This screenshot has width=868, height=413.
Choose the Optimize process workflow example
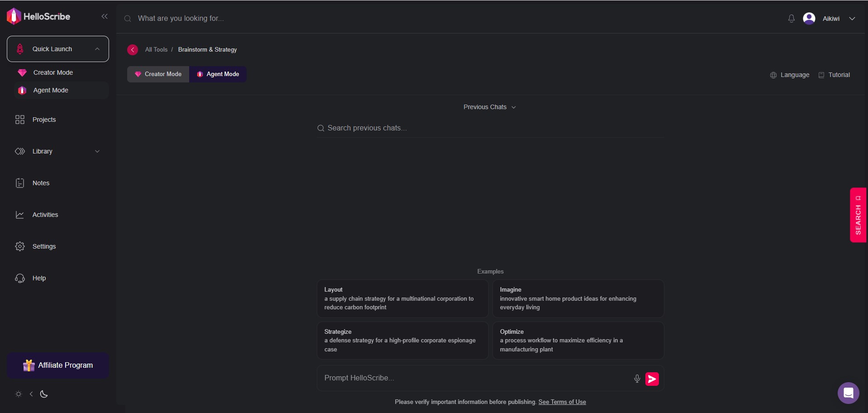tap(578, 341)
